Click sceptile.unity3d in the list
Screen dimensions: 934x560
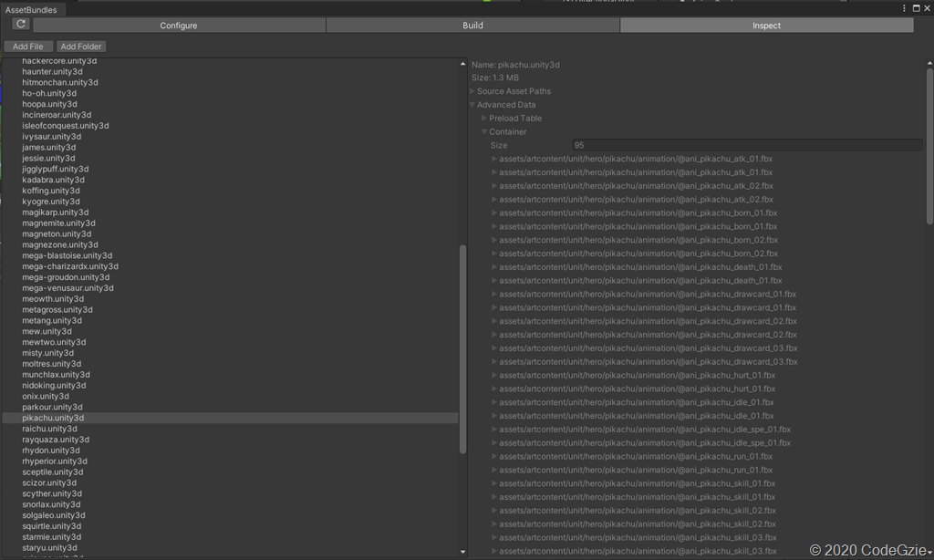tap(53, 472)
